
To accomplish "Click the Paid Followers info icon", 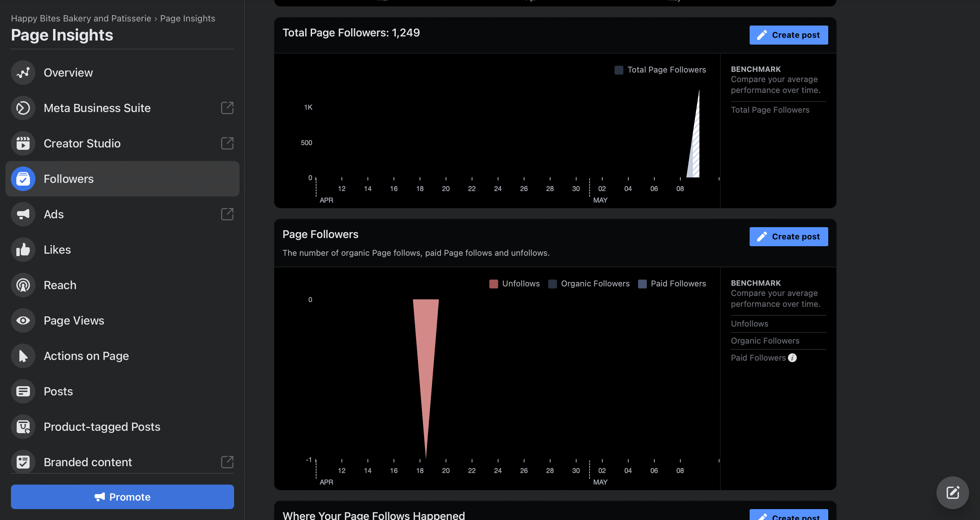I will tap(792, 358).
